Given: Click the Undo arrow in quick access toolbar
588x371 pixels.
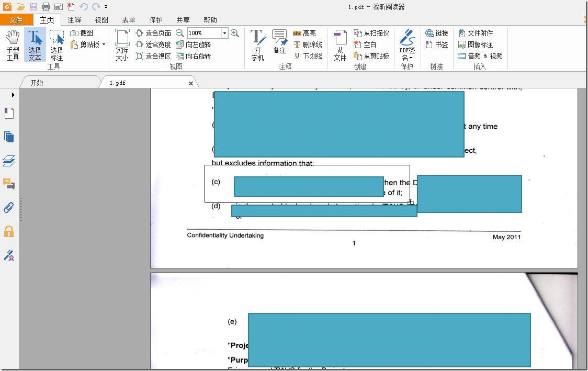Looking at the screenshot, I should click(x=84, y=6).
